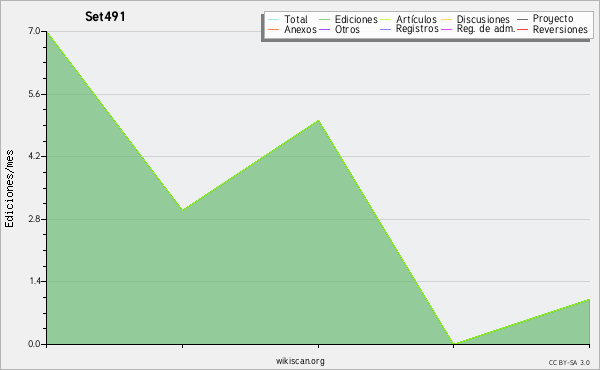The image size is (600, 370).
Task: Click the orange Anexos color line in legend
Action: pos(273,29)
